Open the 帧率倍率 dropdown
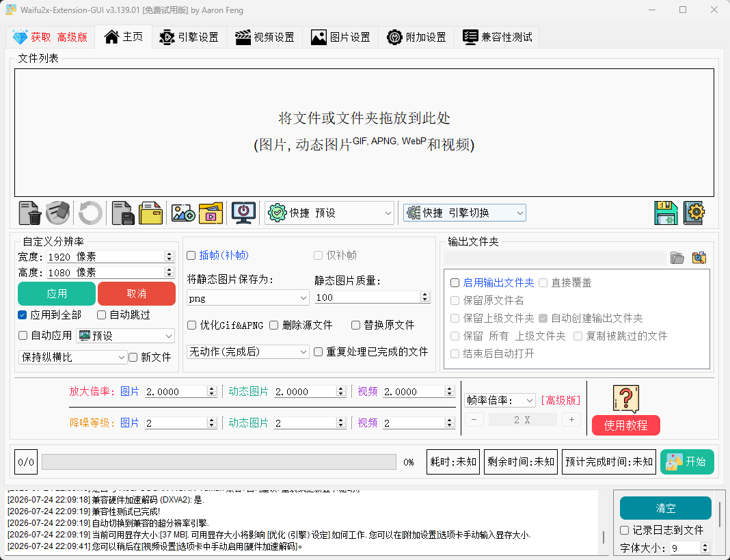 pos(500,400)
